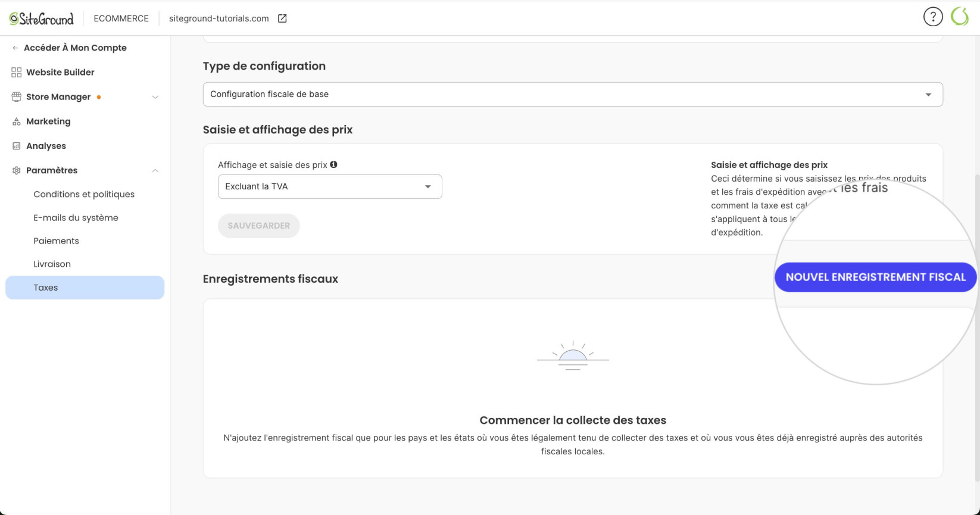Click the Marketing sidebar icon
This screenshot has width=980, height=515.
pyautogui.click(x=16, y=121)
